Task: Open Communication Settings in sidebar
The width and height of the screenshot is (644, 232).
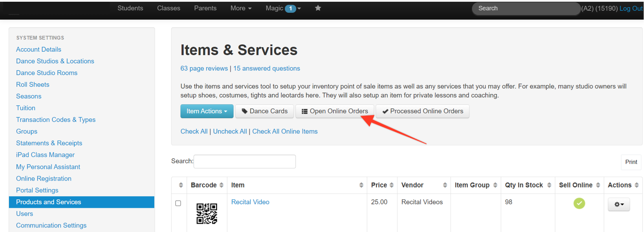Action: (x=51, y=225)
